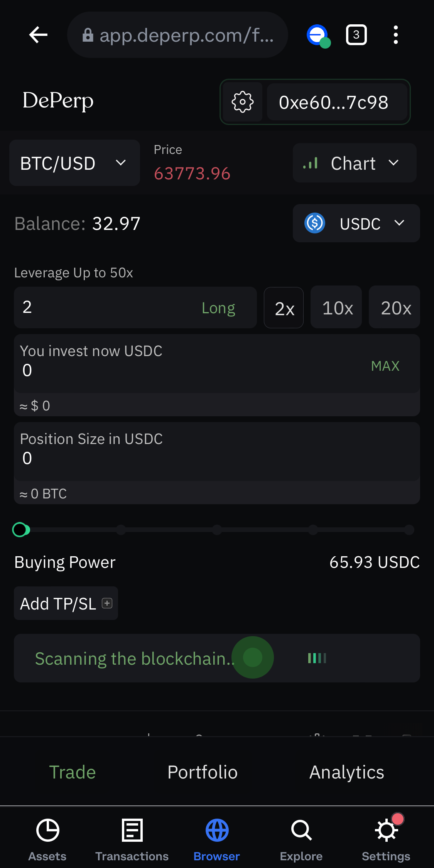Expand the Chart dropdown
Image resolution: width=434 pixels, height=868 pixels.
(x=355, y=163)
